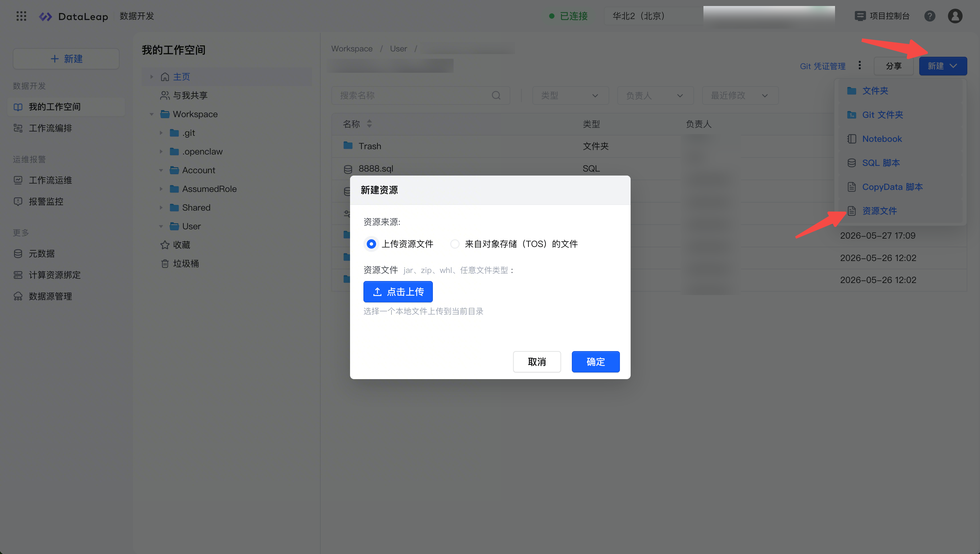This screenshot has height=554, width=980.
Task: Choose 资源文件 from the 新建 menu
Action: [x=900, y=211]
